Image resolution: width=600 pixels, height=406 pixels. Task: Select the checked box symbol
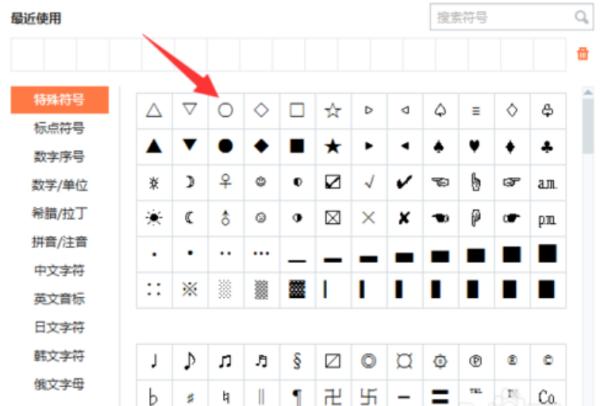coord(333,182)
